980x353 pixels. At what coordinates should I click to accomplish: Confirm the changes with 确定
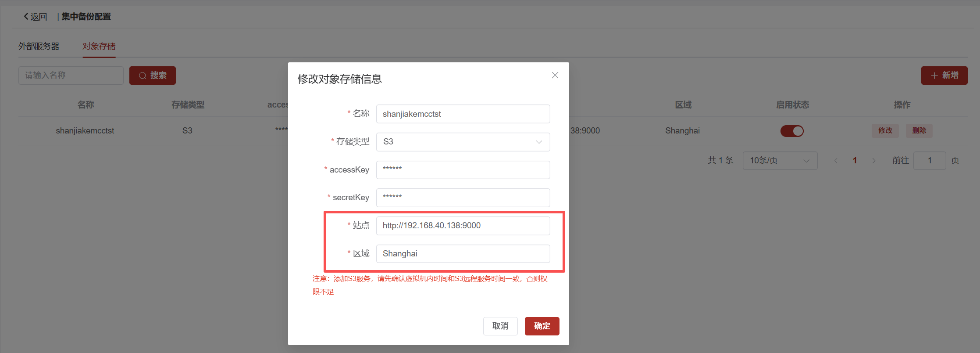coord(542,326)
